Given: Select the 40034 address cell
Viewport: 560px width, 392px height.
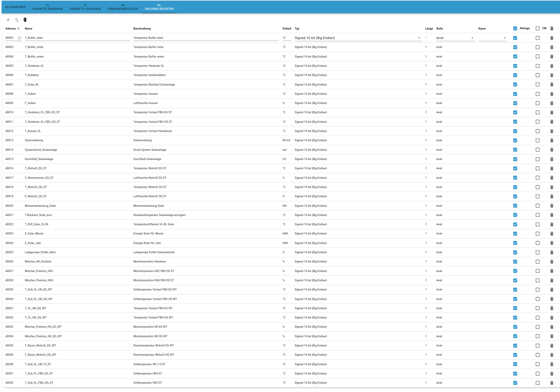Looking at the screenshot, I should pyautogui.click(x=9, y=336).
